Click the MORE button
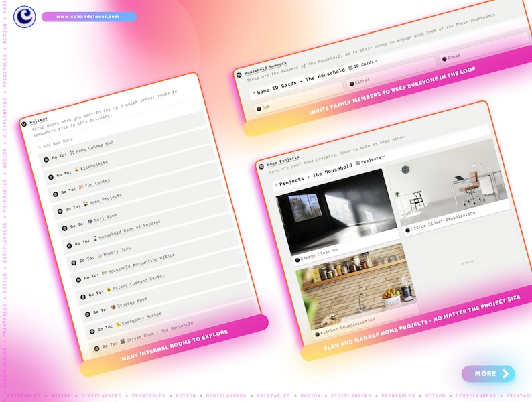 [488, 373]
